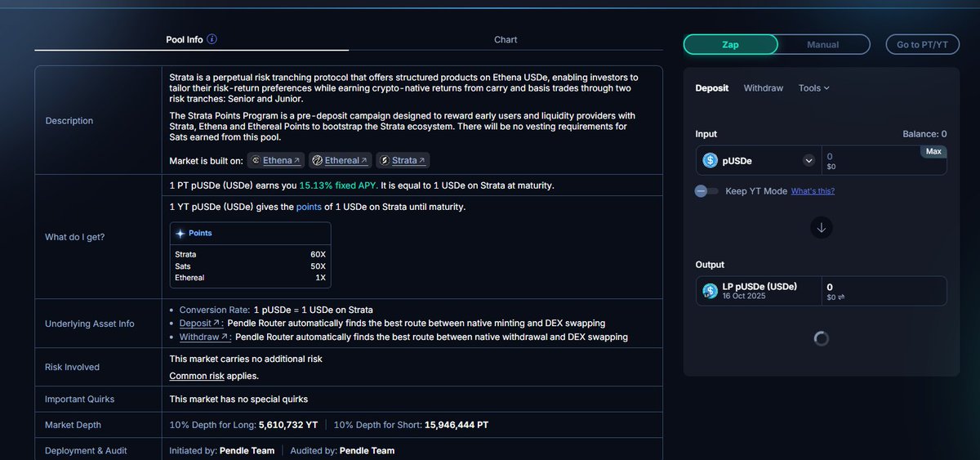This screenshot has width=980, height=460.
Task: Click the down arrow between input and output
Action: (x=822, y=228)
